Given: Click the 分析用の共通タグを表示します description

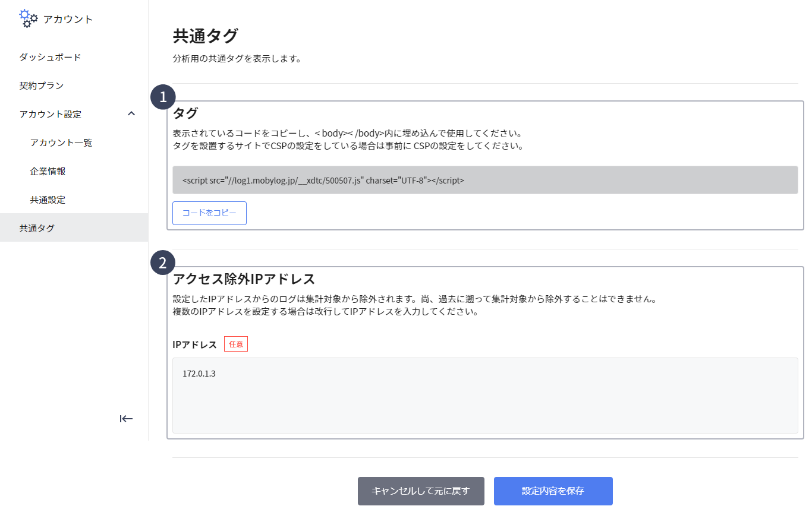Looking at the screenshot, I should click(237, 59).
